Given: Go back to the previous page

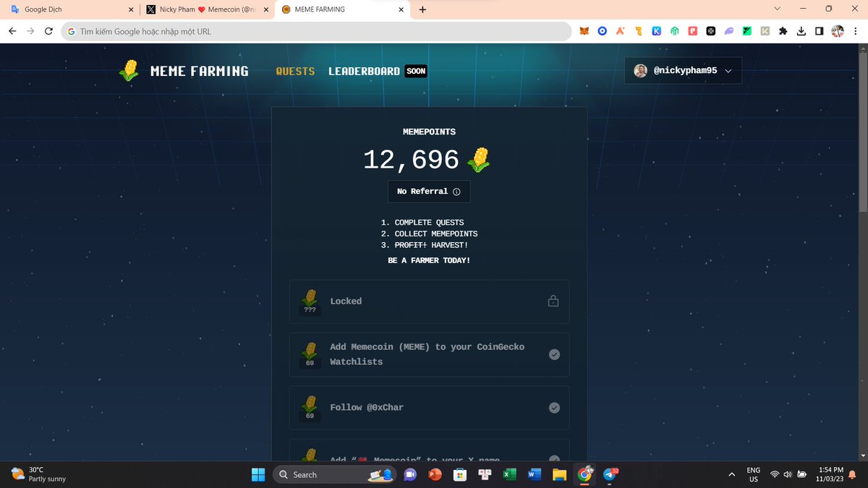Looking at the screenshot, I should pyautogui.click(x=12, y=31).
